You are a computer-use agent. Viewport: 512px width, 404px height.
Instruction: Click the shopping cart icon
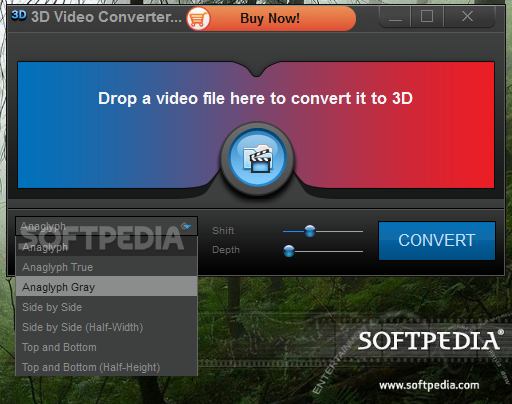coord(198,19)
